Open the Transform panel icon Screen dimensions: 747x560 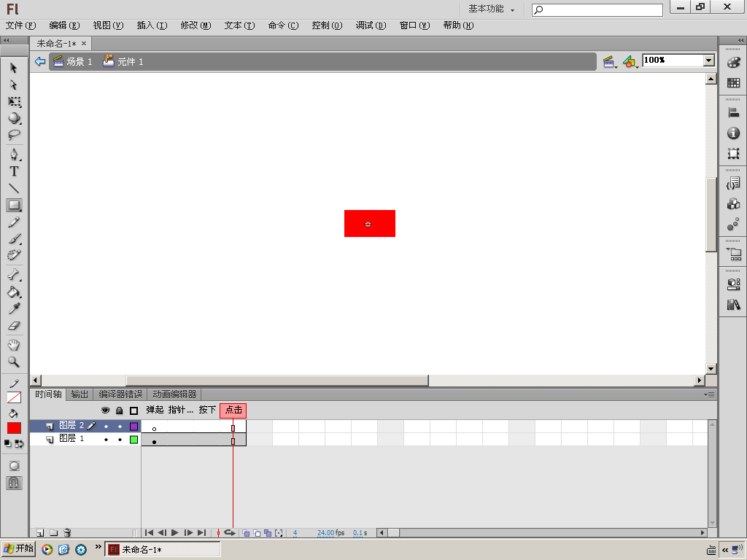(734, 153)
